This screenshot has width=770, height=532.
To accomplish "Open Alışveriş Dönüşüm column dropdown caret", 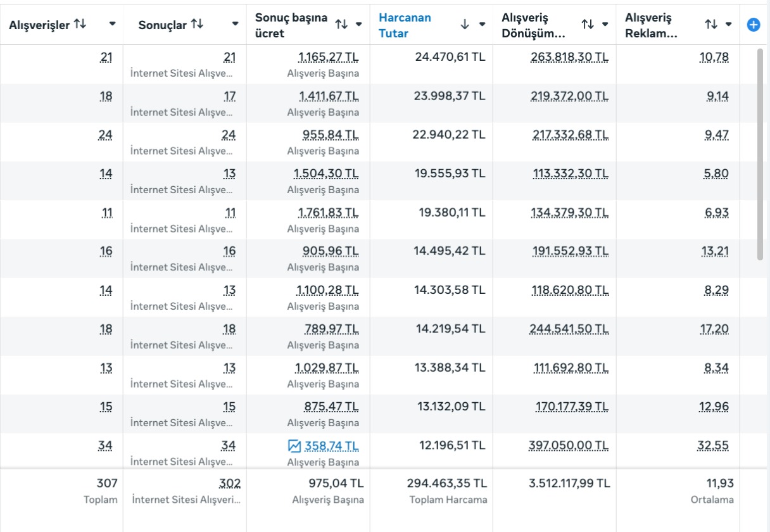I will point(605,24).
